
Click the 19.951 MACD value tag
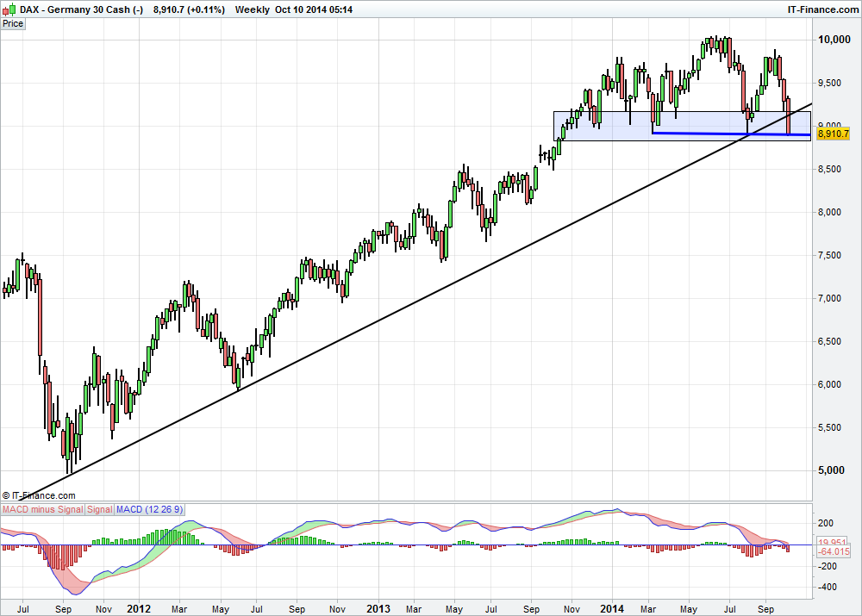coord(834,543)
